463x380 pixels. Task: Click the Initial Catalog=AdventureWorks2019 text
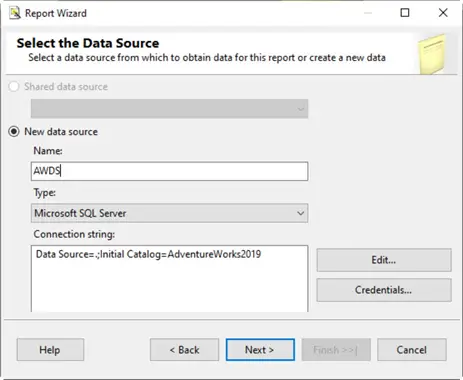coord(180,254)
